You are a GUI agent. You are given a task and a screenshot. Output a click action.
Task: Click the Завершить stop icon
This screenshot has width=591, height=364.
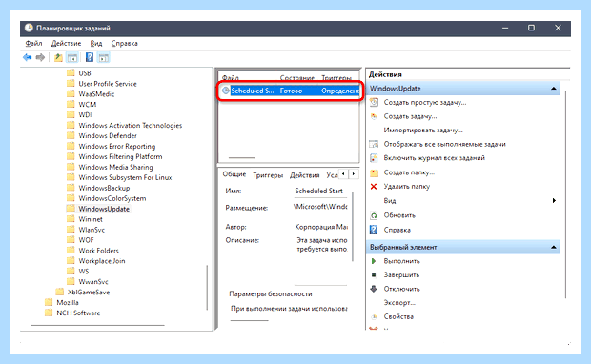(x=374, y=275)
